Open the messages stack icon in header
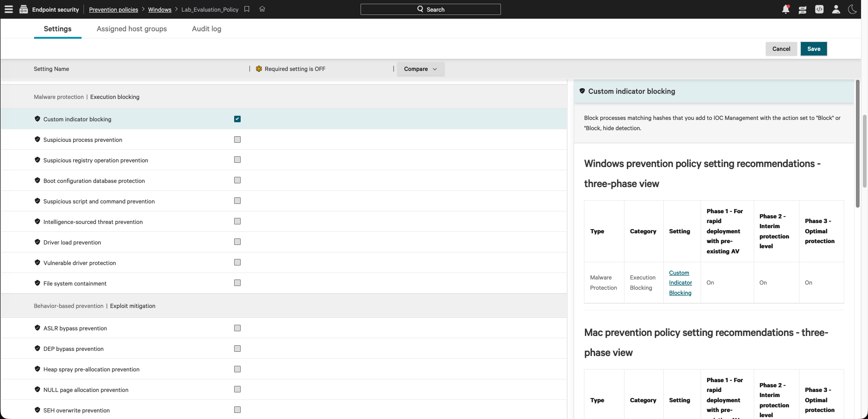This screenshot has height=419, width=868. click(803, 9)
